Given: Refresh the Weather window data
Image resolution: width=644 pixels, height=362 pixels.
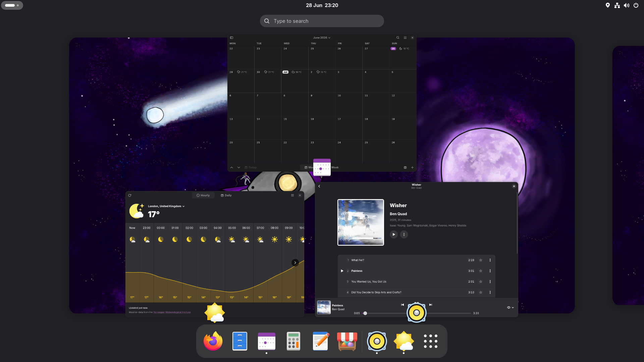Looking at the screenshot, I should [x=130, y=195].
